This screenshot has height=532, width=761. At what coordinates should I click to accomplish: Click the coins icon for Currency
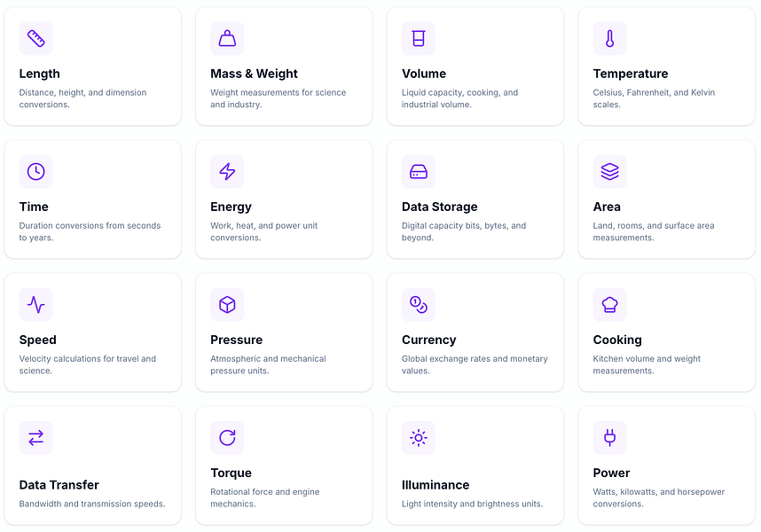pyautogui.click(x=419, y=304)
